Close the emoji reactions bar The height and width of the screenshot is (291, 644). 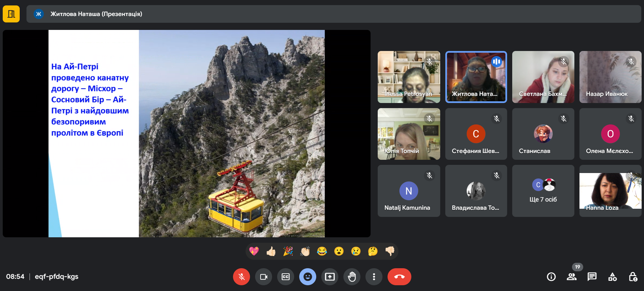(308, 277)
